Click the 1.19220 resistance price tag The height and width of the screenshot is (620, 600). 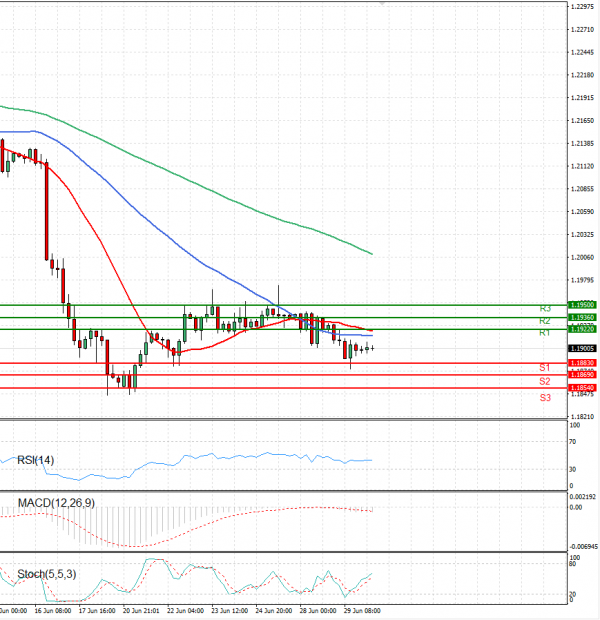tap(582, 329)
